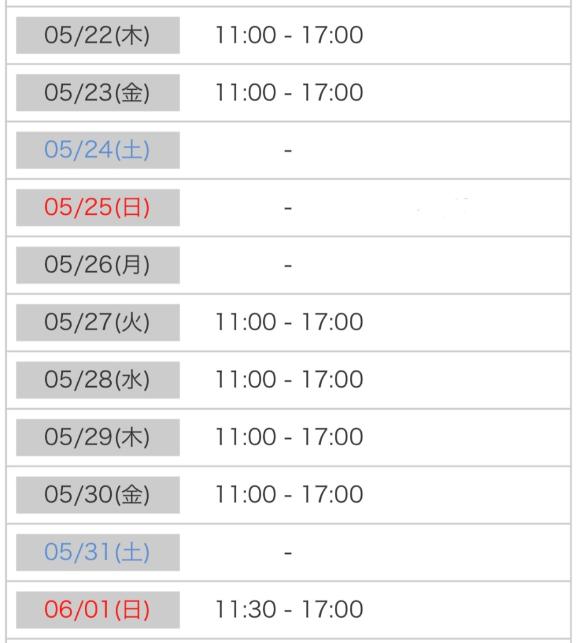Select the 05/28(水) date cell

[98, 380]
